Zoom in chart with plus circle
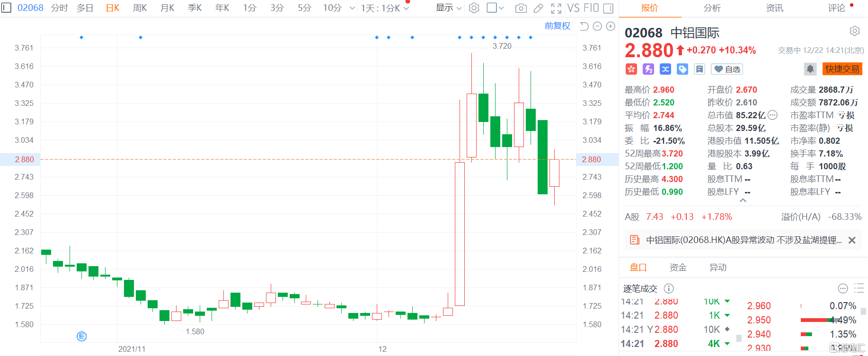The image size is (868, 356). 611,26
